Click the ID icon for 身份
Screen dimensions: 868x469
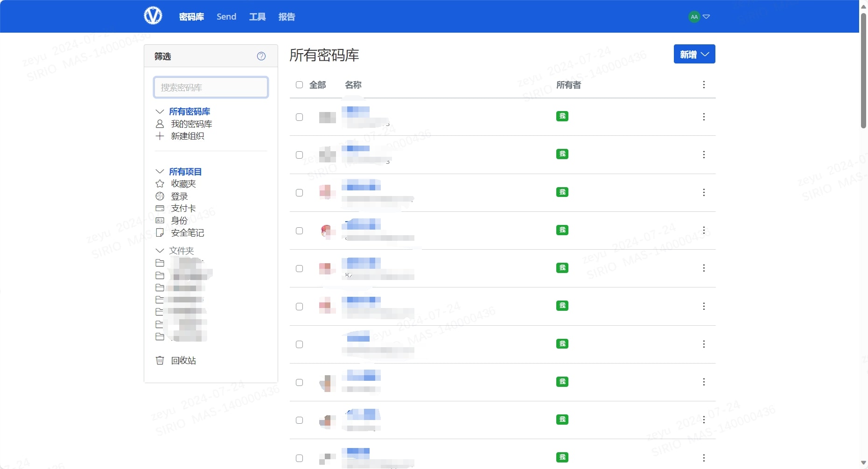[160, 220]
